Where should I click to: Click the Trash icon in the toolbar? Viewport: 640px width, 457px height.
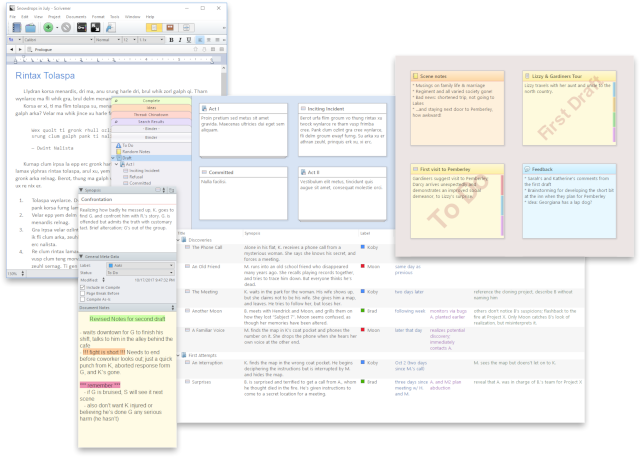[x=65, y=28]
